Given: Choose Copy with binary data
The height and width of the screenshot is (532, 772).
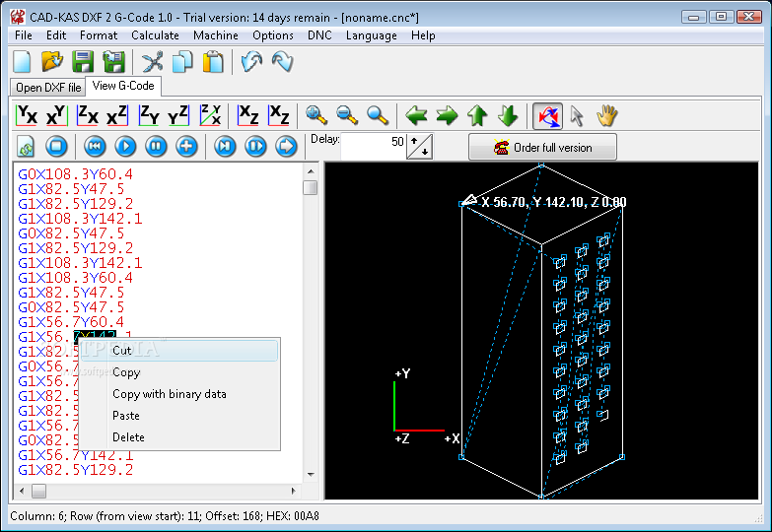Looking at the screenshot, I should 179,394.
